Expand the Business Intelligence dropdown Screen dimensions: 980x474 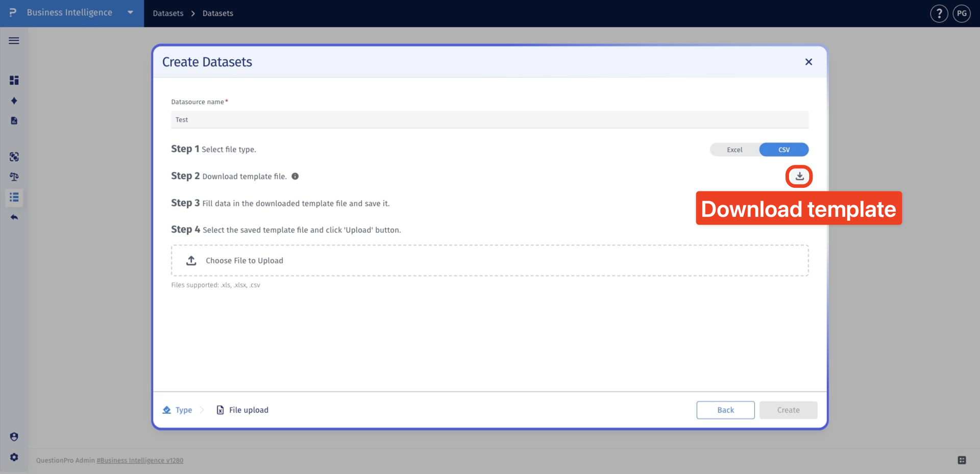130,13
